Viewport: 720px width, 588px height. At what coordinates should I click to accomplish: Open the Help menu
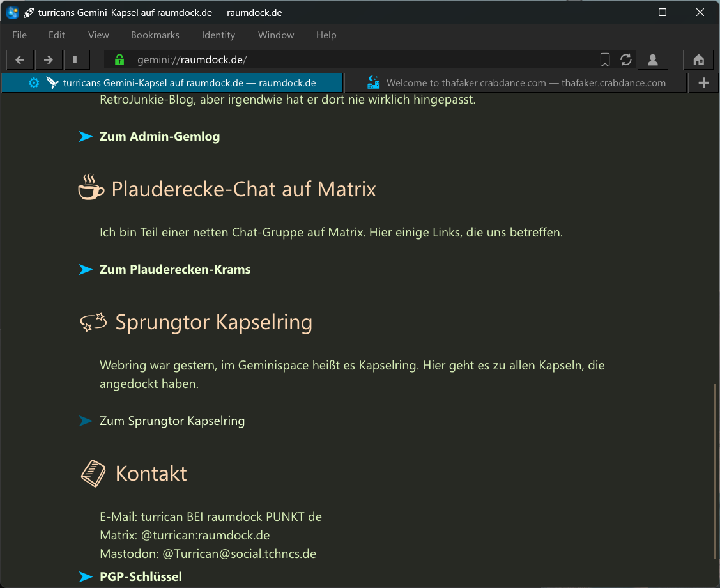click(326, 35)
